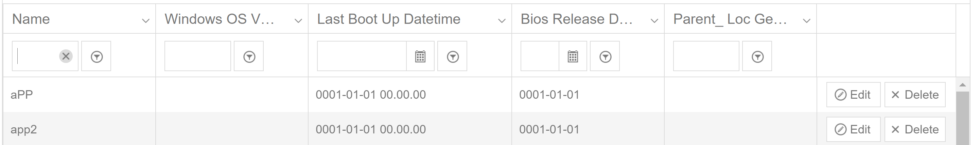
Task: Edit the app2 row
Action: [853, 129]
